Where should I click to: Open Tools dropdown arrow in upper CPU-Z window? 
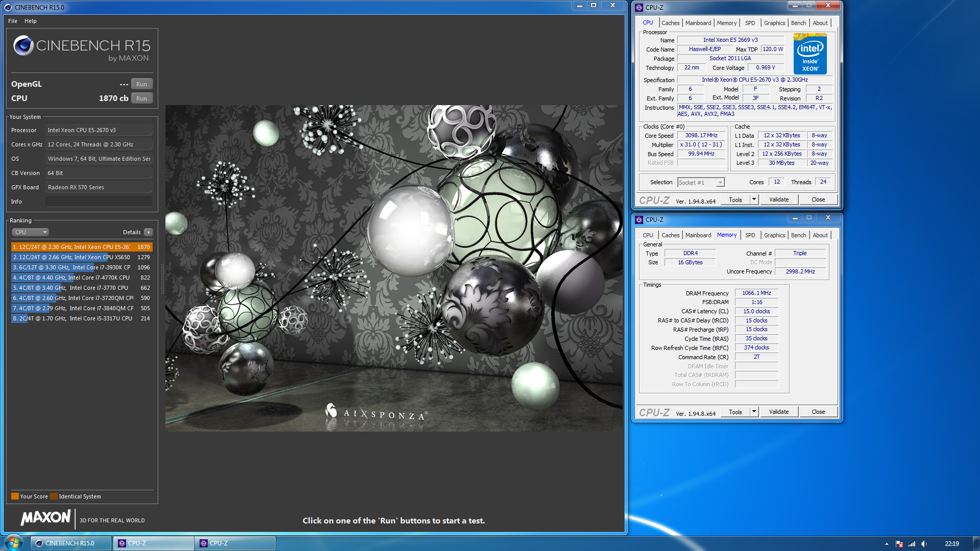pyautogui.click(x=754, y=200)
